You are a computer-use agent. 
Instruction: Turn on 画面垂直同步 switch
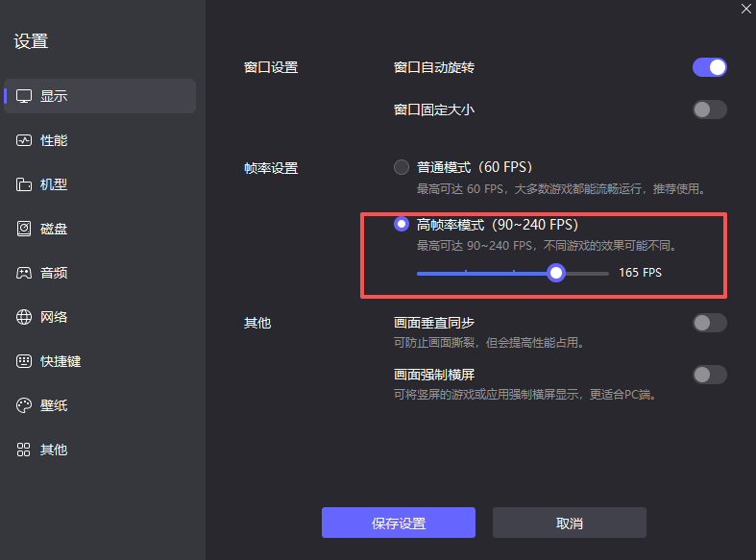click(709, 323)
